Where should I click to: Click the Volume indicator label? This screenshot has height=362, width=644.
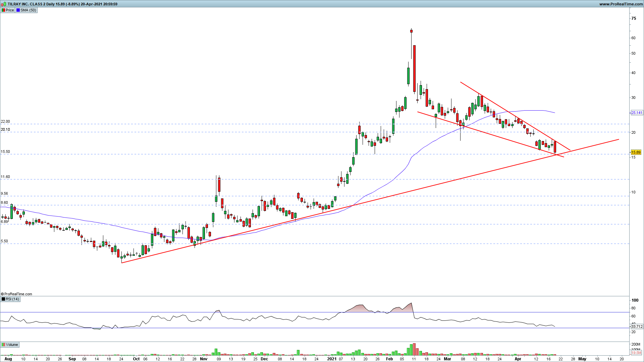(x=12, y=345)
